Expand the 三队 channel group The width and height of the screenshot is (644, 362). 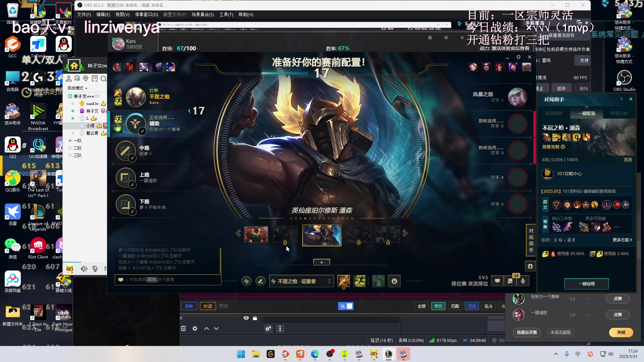77,155
